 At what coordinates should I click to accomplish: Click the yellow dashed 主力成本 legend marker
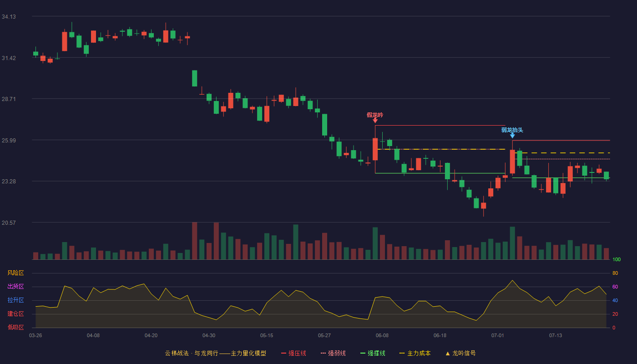pos(402,354)
